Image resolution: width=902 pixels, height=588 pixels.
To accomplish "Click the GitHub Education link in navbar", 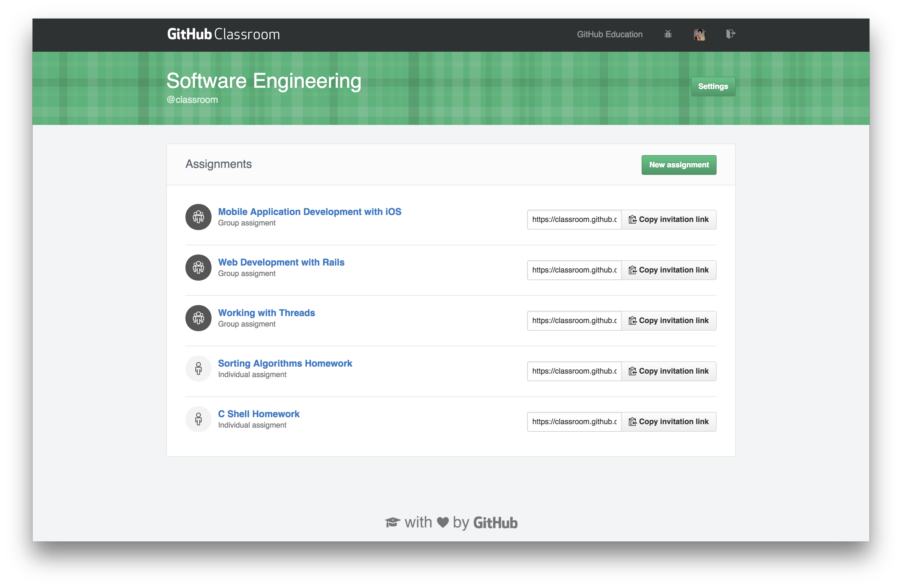I will click(x=607, y=33).
